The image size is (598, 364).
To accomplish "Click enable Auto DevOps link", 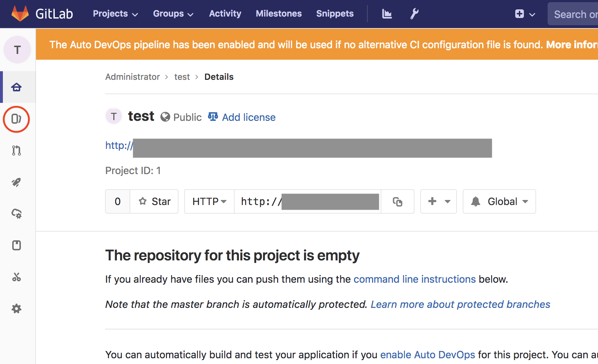I will tap(428, 355).
